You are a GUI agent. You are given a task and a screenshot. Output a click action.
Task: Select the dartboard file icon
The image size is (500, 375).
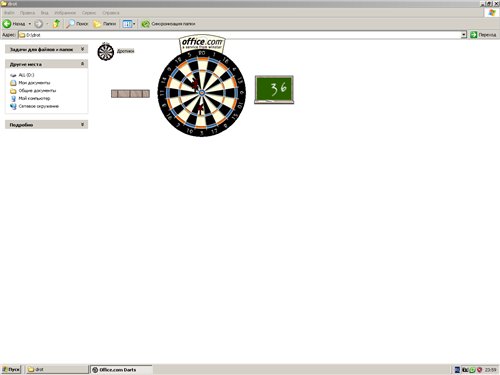click(x=106, y=52)
